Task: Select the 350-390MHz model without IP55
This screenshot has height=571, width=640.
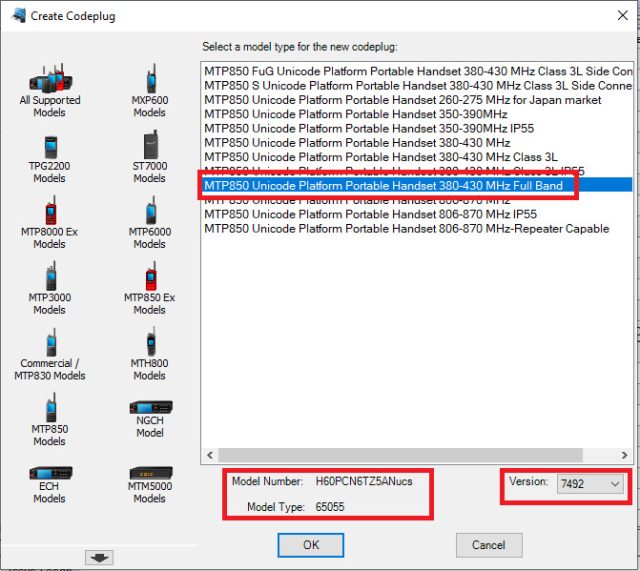Action: pos(418,114)
